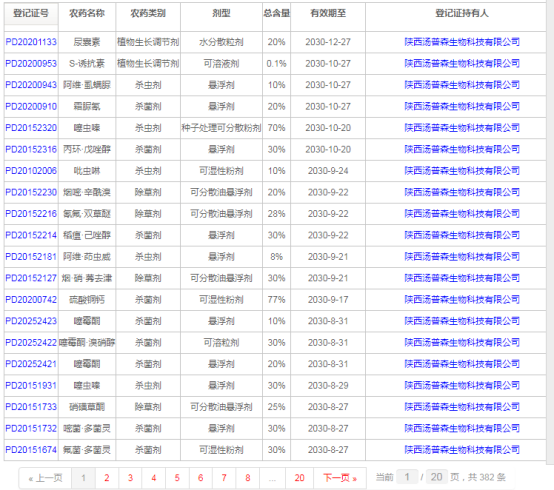This screenshot has height=490, width=554.
Task: Open registration PD20200742 link
Action: click(x=31, y=300)
